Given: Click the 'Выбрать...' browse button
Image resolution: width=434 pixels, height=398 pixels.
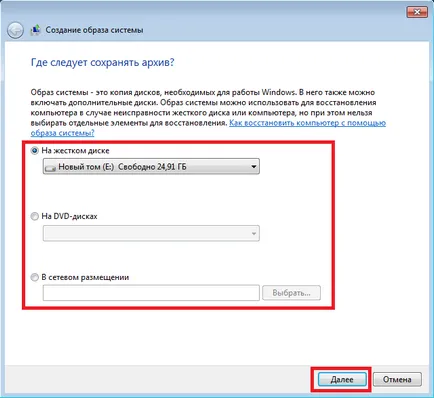Looking at the screenshot, I should point(291,293).
